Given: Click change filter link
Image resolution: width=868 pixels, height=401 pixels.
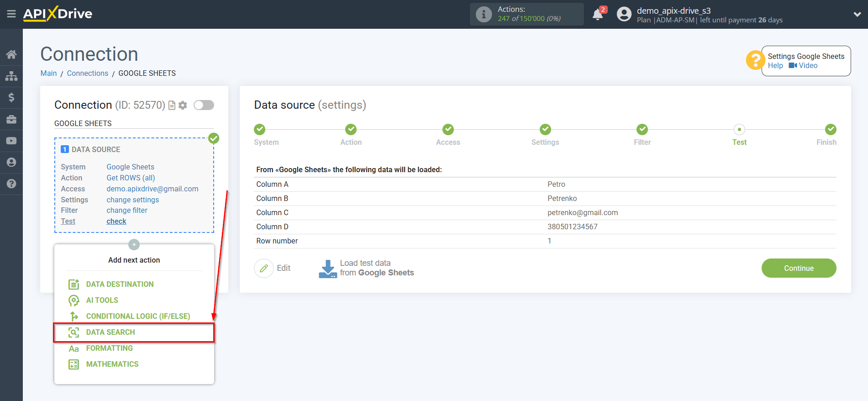Looking at the screenshot, I should [x=127, y=210].
